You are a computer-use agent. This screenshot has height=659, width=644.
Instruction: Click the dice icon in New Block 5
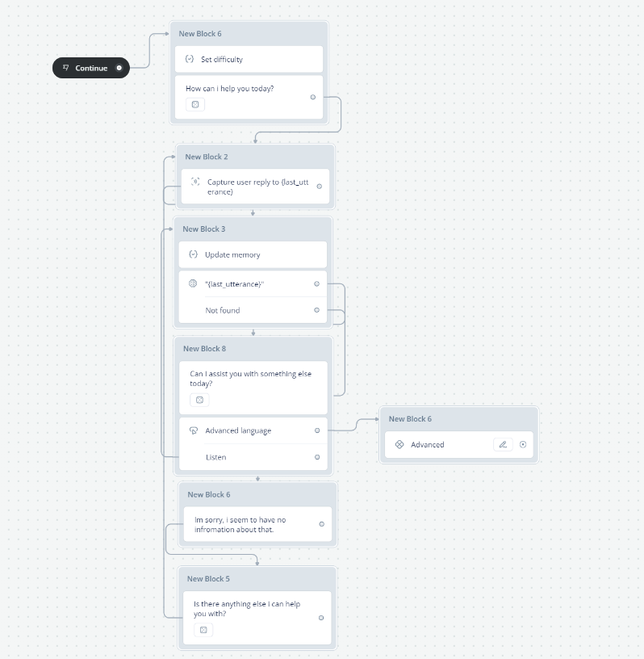(203, 630)
